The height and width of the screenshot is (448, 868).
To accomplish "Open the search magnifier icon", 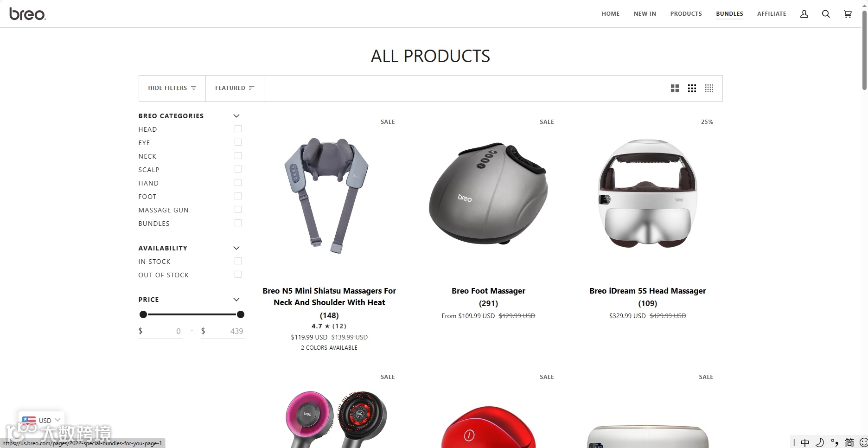I will pos(826,14).
